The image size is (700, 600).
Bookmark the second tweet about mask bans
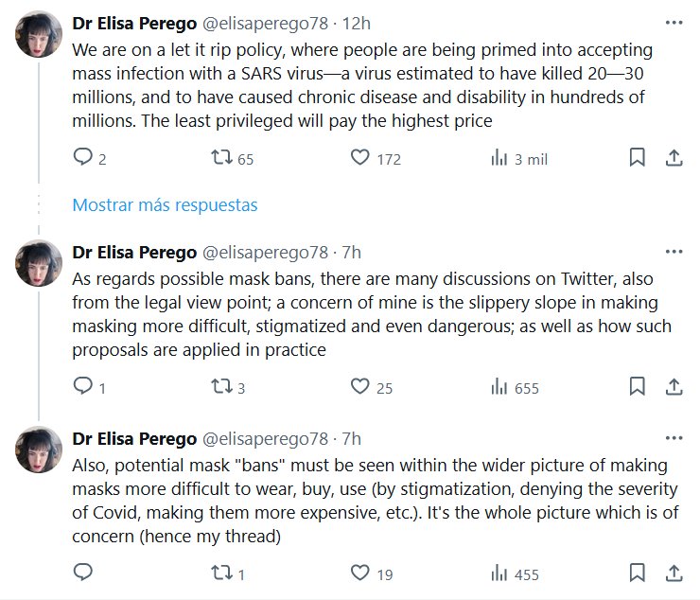pyautogui.click(x=638, y=386)
